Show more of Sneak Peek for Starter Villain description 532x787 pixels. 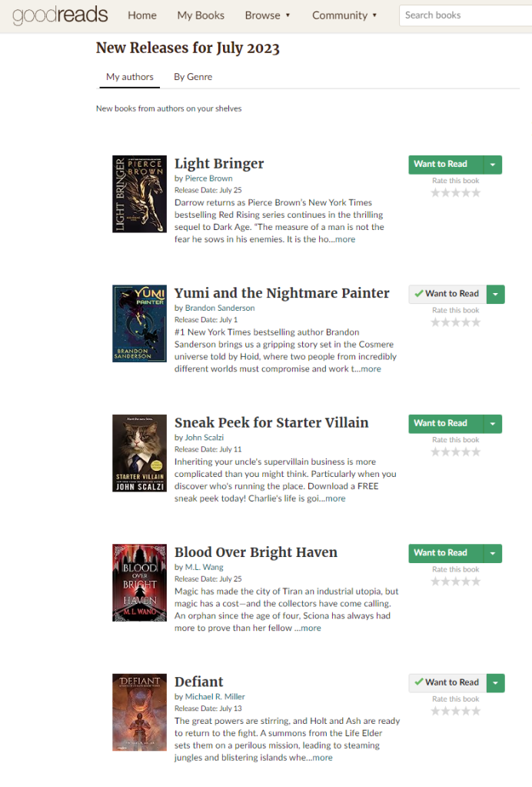pos(335,499)
